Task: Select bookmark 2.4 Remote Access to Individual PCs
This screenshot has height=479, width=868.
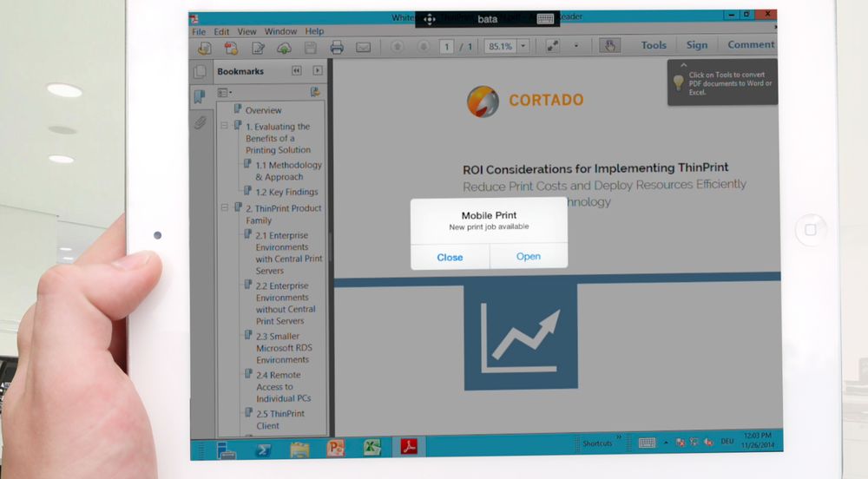Action: 283,387
